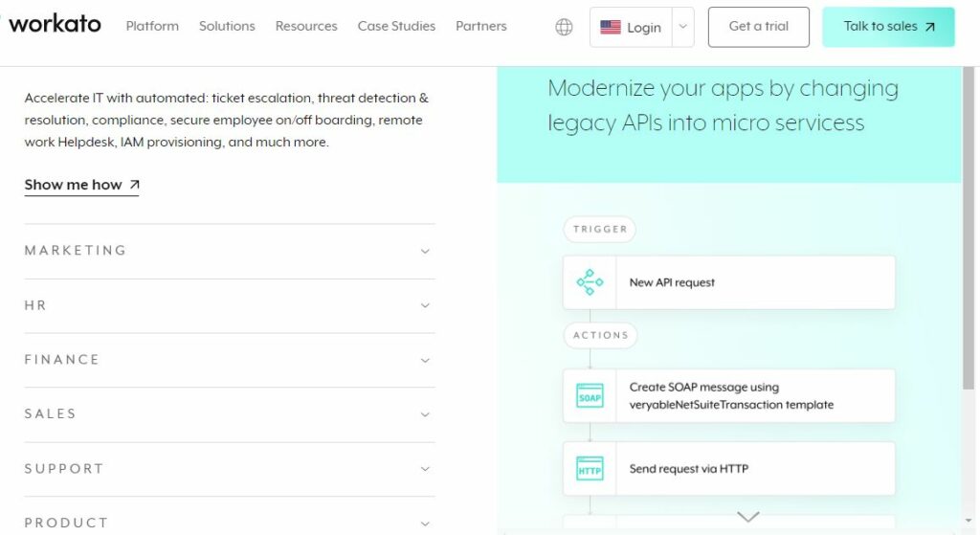Click the SOAP step icon
Viewport: 980px width, 535px height.
[590, 396]
